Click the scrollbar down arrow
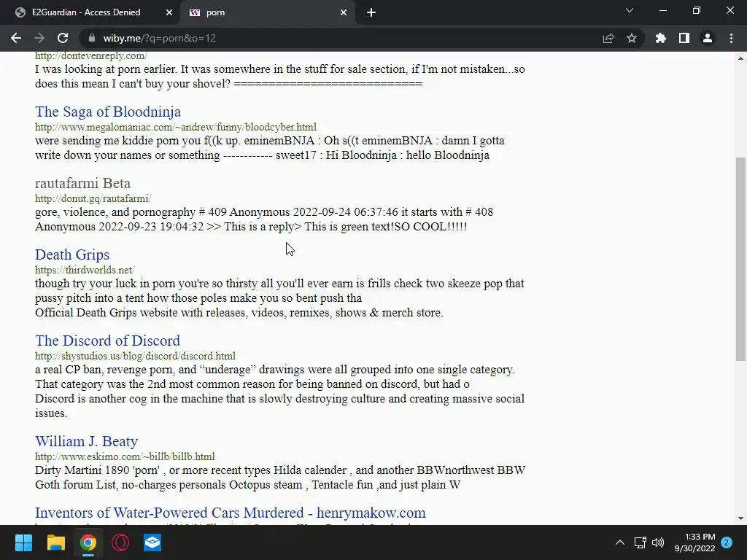 [740, 518]
